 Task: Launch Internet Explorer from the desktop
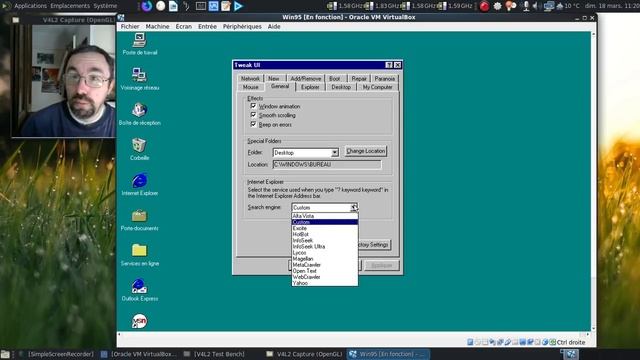pos(140,183)
